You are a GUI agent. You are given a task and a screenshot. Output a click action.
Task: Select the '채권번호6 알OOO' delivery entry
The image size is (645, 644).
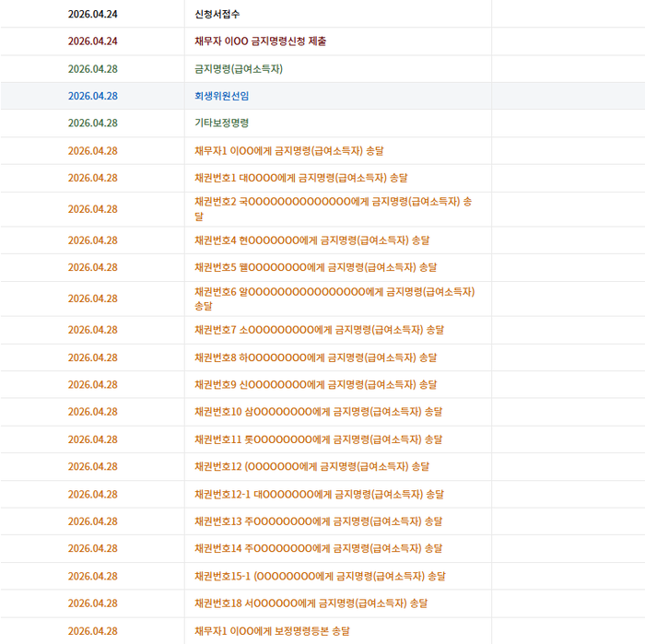(x=334, y=299)
